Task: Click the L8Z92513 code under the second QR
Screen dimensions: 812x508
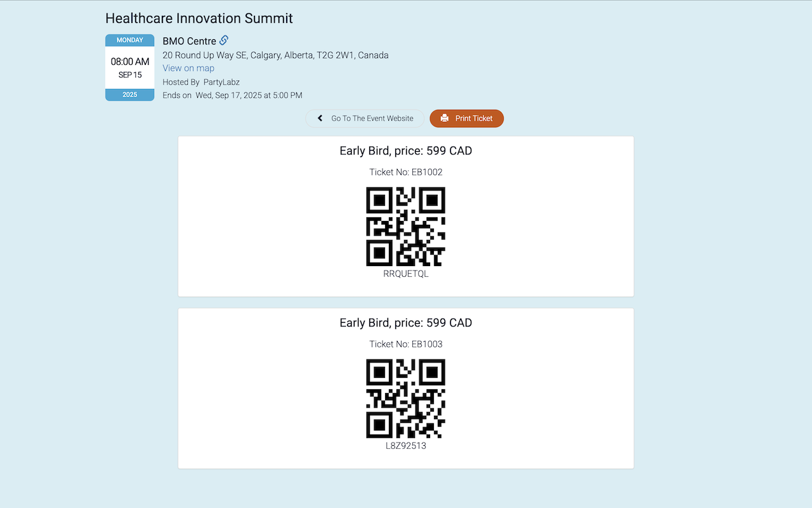Action: pos(406,446)
